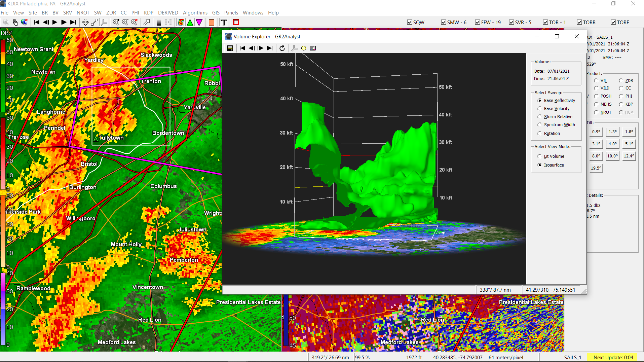Screen dimensions: 644x362
Task: Jump to last frame in main toolbar
Action: (x=73, y=22)
